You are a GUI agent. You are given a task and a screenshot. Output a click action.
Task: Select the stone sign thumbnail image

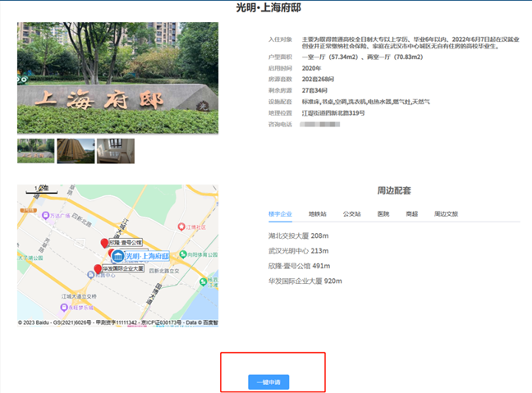tap(36, 151)
